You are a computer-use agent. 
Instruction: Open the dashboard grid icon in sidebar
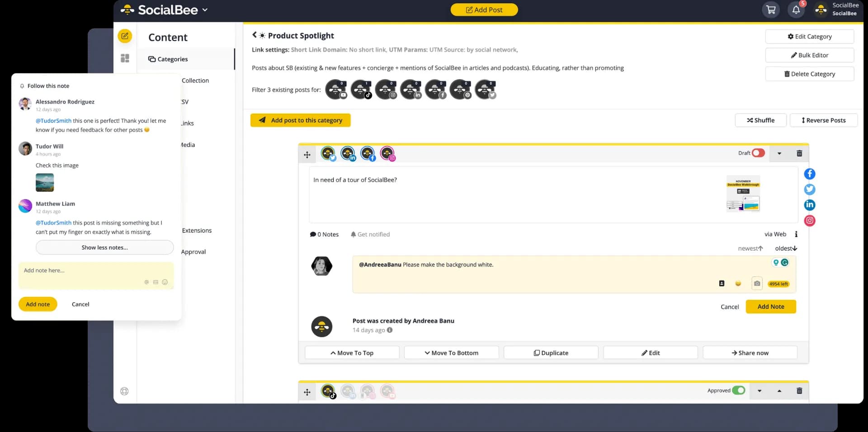pos(125,58)
